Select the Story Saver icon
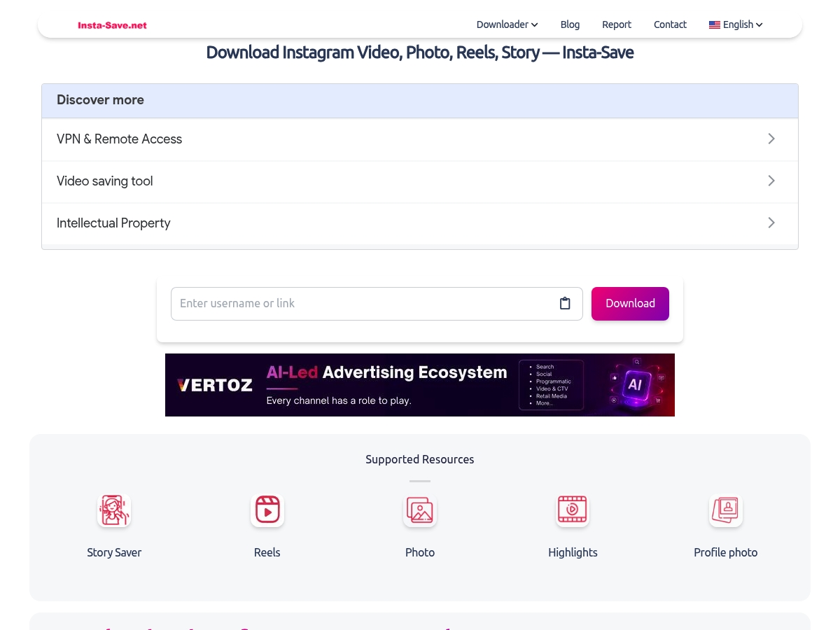 point(114,510)
